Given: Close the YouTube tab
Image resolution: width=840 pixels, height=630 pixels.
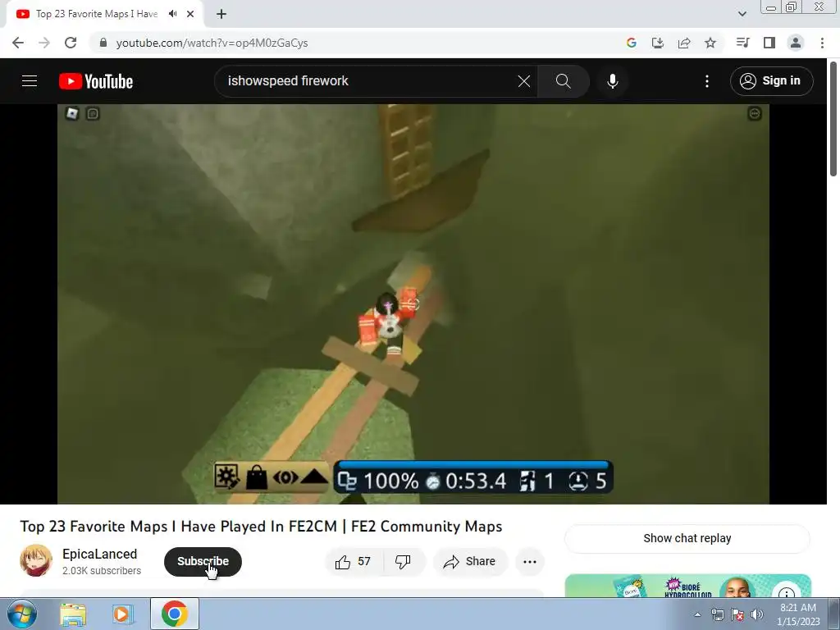Looking at the screenshot, I should click(190, 14).
